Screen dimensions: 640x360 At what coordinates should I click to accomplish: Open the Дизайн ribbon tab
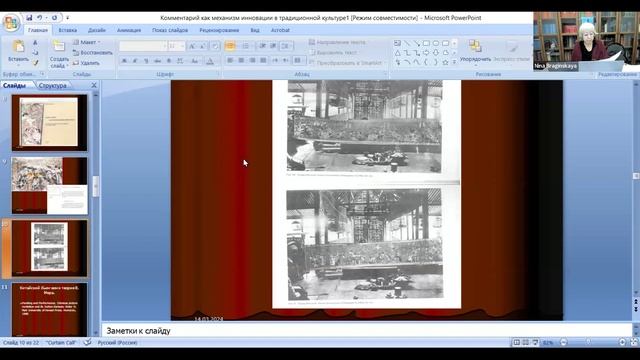(x=97, y=30)
